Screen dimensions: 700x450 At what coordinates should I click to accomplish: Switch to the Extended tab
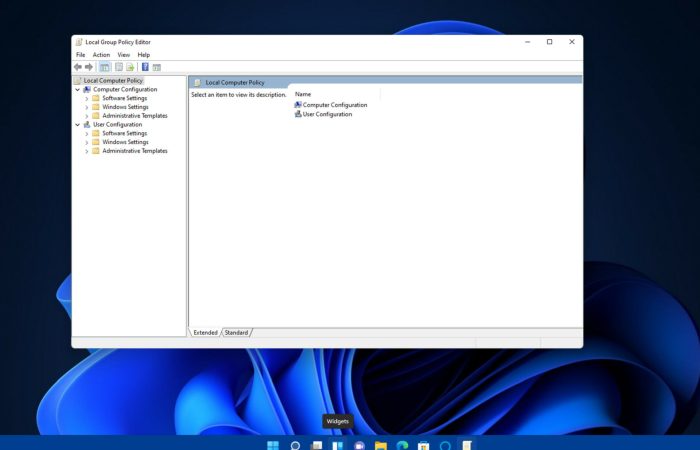tap(205, 333)
